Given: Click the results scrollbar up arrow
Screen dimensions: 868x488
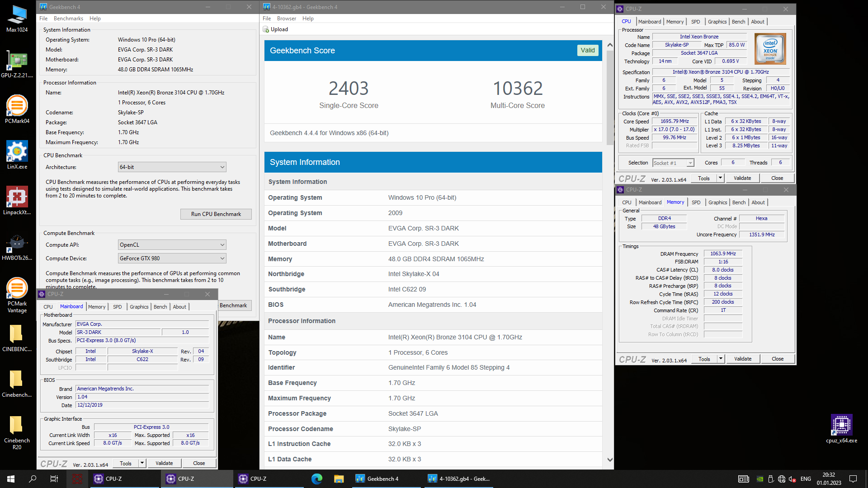Looking at the screenshot, I should 610,45.
